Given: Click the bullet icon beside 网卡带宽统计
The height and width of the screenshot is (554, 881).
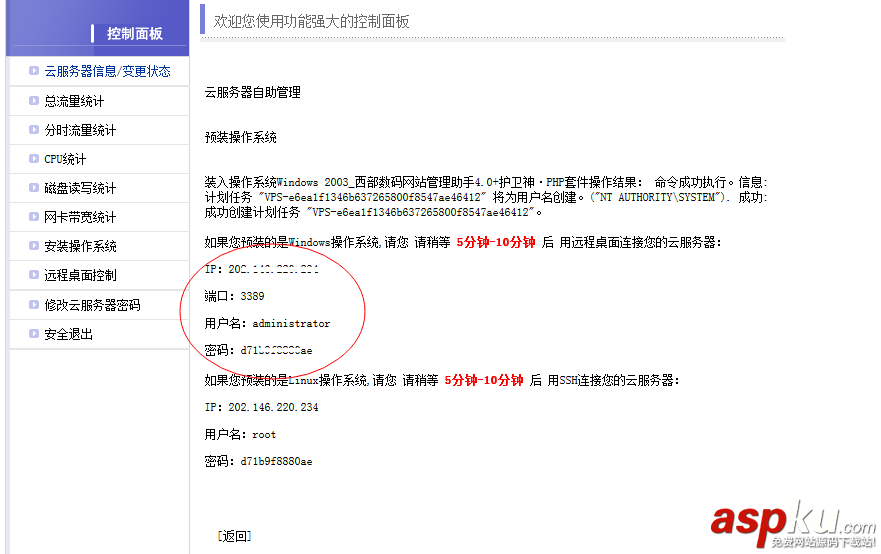Looking at the screenshot, I should (x=34, y=217).
